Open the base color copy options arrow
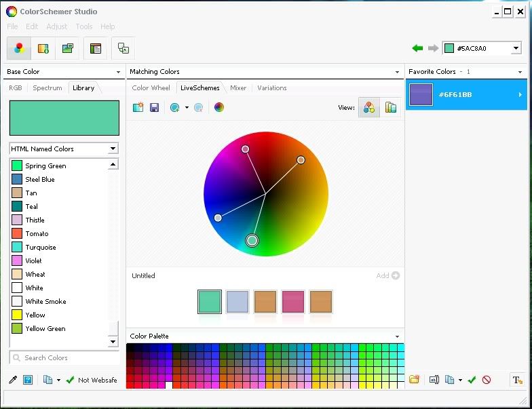This screenshot has width=532, height=409. click(58, 380)
